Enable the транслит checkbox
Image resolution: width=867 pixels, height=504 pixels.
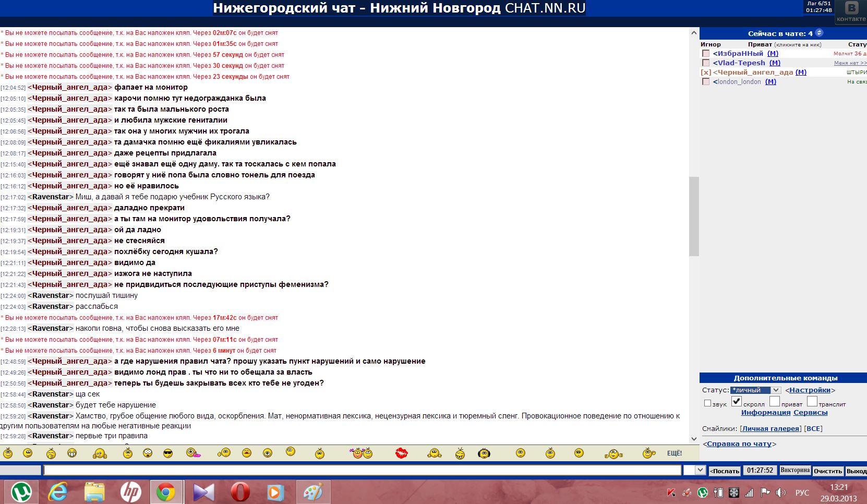coord(812,401)
